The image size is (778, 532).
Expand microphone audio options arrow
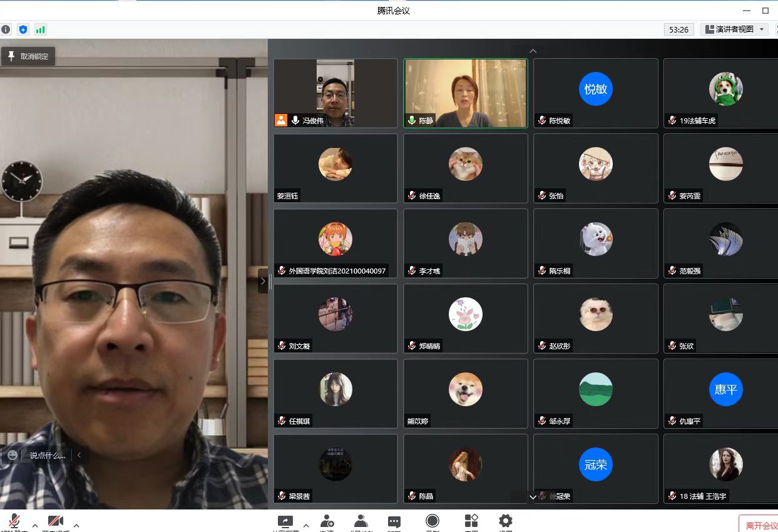(x=35, y=525)
